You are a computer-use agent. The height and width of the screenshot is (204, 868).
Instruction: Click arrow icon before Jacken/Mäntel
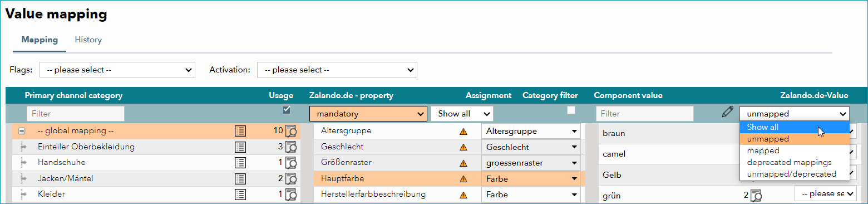(23, 178)
